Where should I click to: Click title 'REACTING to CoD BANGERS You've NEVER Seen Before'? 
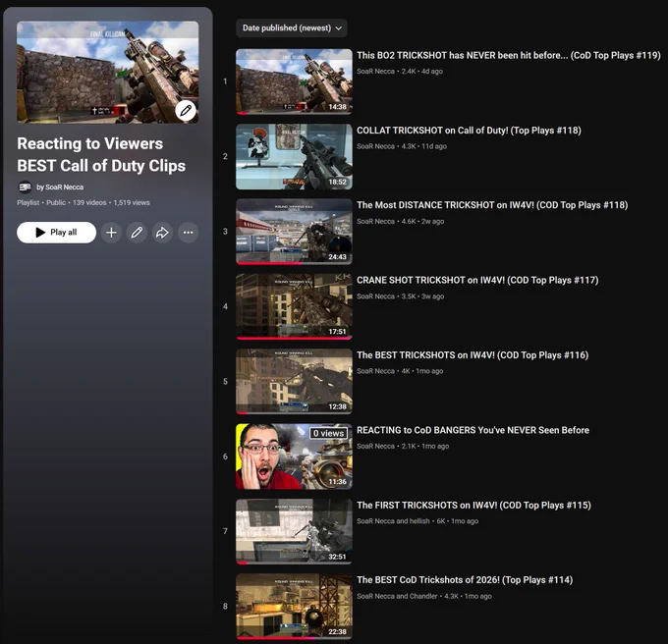click(x=473, y=430)
